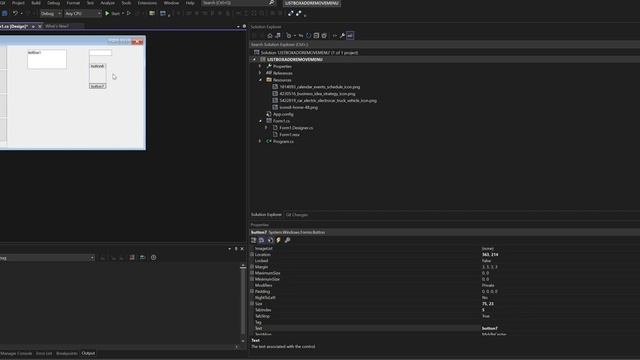Select App.config in Solution Explorer

click(283, 114)
